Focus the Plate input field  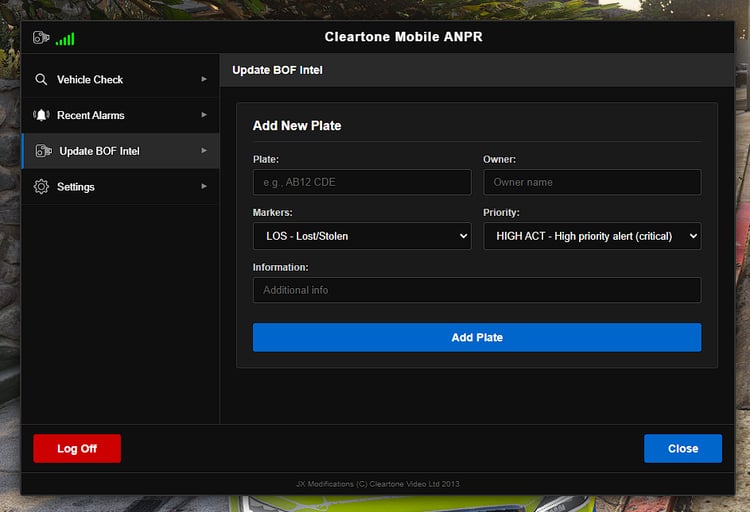click(362, 182)
